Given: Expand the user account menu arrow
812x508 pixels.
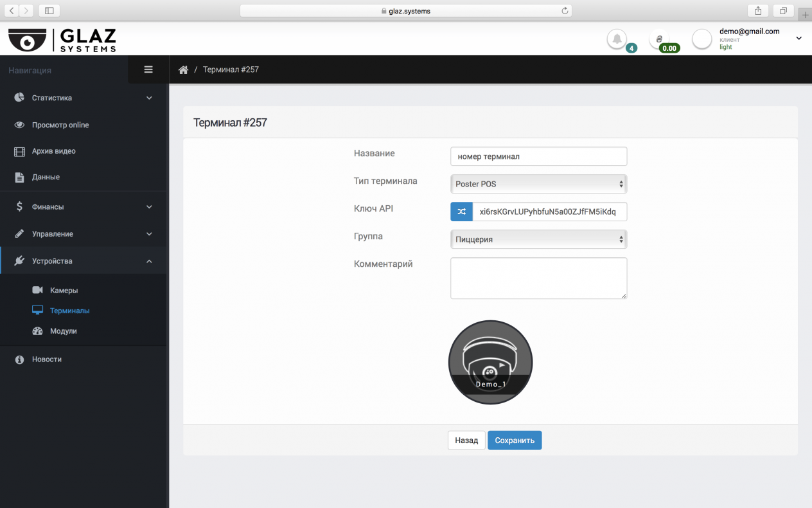Looking at the screenshot, I should [x=799, y=39].
